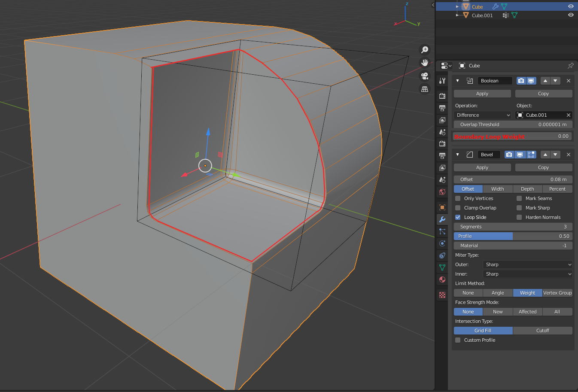Open the Object Data mesh properties tab
The width and height of the screenshot is (578, 392).
(442, 267)
